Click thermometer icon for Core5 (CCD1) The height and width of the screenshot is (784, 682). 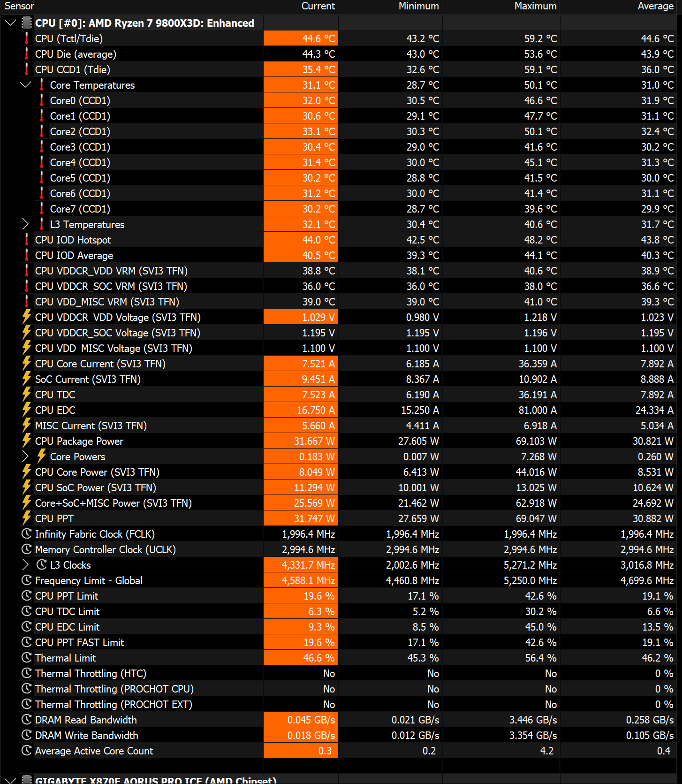coord(42,178)
